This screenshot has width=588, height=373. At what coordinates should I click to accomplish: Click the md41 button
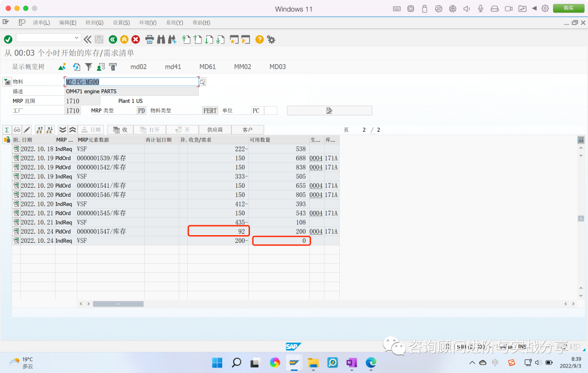pyautogui.click(x=173, y=67)
